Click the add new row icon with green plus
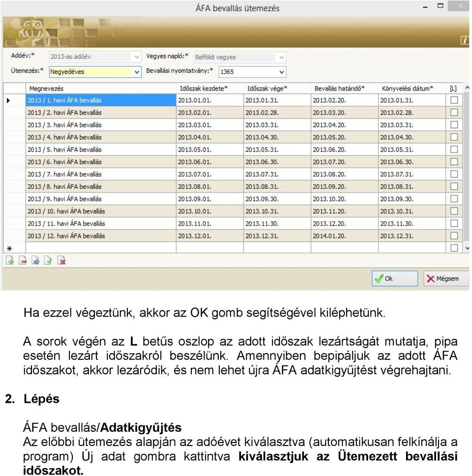 10,261
